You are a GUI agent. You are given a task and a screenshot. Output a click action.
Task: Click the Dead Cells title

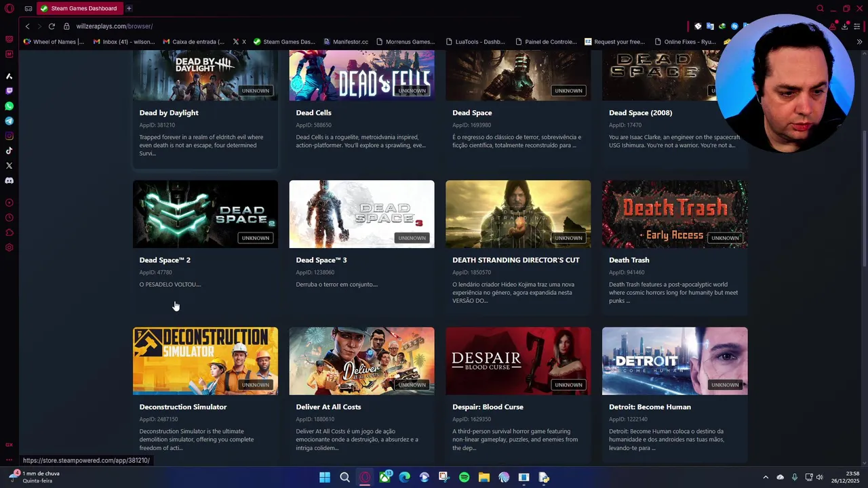(313, 113)
